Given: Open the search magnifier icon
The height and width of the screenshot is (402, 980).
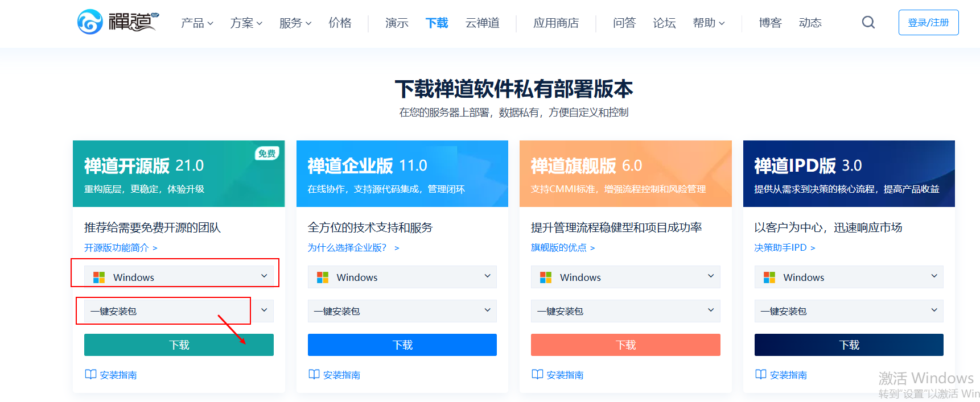Looking at the screenshot, I should [868, 22].
